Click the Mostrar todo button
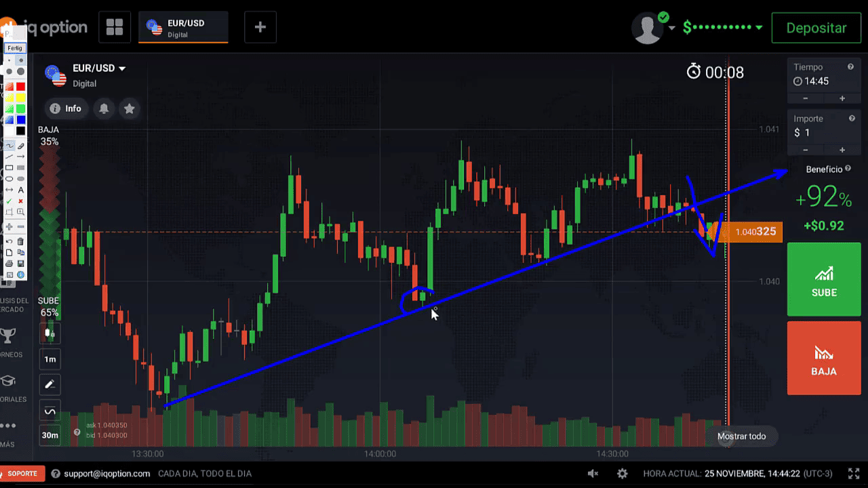Viewport: 868px width, 488px height. click(x=741, y=436)
